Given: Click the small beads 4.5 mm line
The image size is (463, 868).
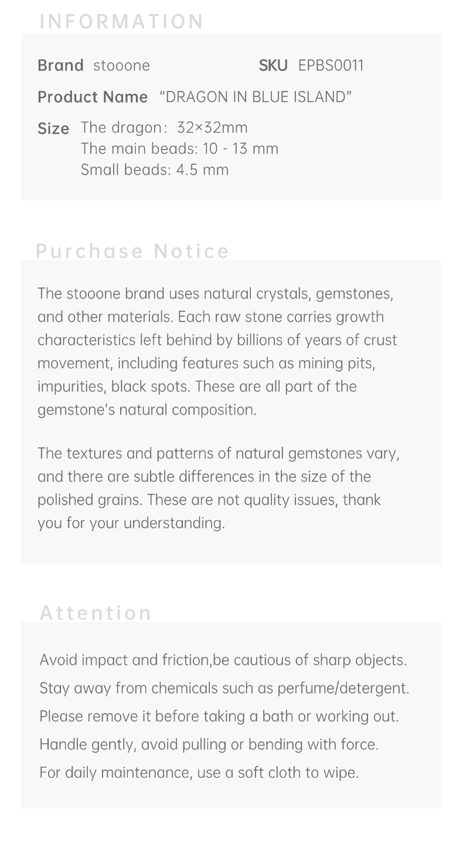Looking at the screenshot, I should pyautogui.click(x=155, y=169).
